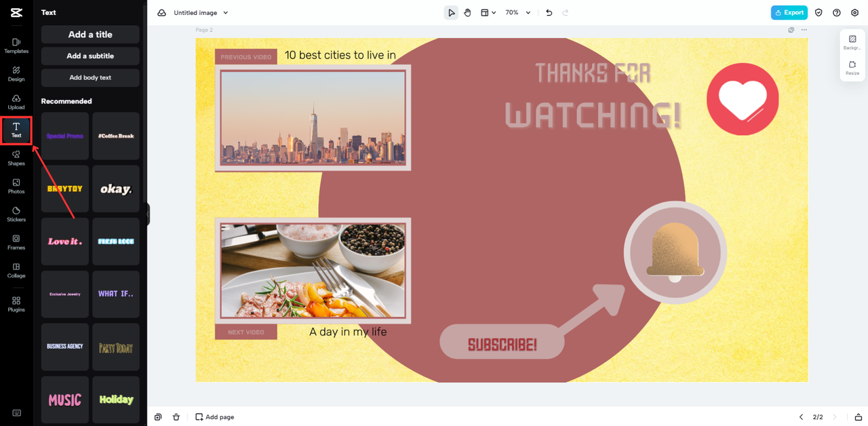Select the A day in my life text
Viewport: 868px width, 426px height.
pyautogui.click(x=348, y=332)
